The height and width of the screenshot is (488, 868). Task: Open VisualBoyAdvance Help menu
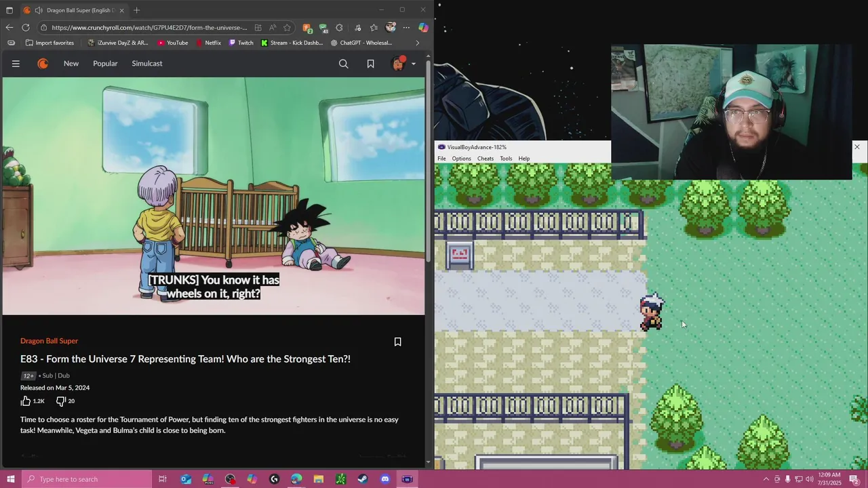point(524,159)
